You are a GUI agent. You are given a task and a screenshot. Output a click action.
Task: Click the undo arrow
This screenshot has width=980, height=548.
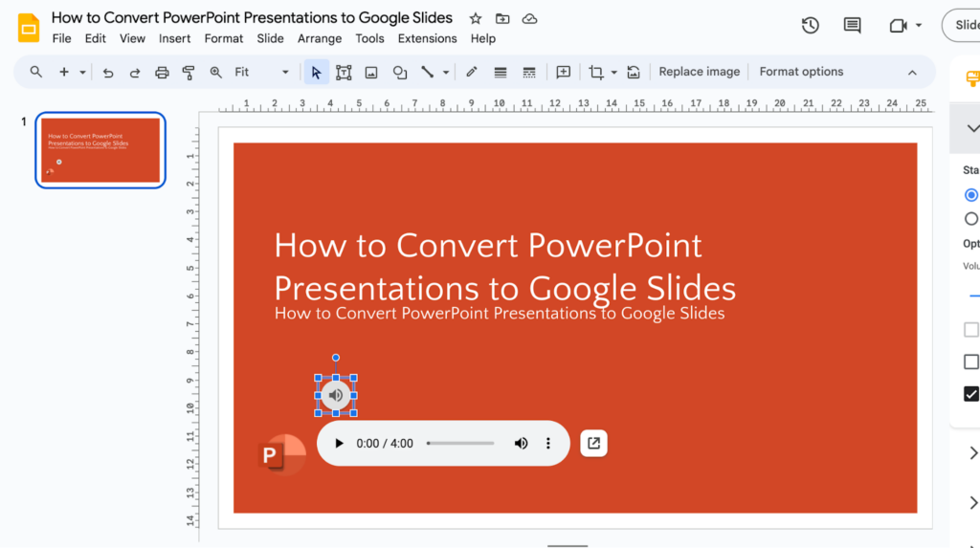[x=108, y=72]
